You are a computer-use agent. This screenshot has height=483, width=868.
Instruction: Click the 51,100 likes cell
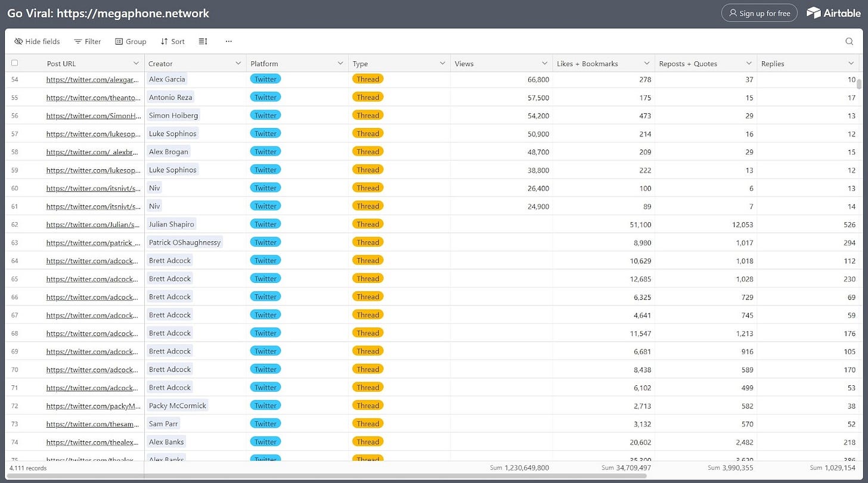[604, 225]
